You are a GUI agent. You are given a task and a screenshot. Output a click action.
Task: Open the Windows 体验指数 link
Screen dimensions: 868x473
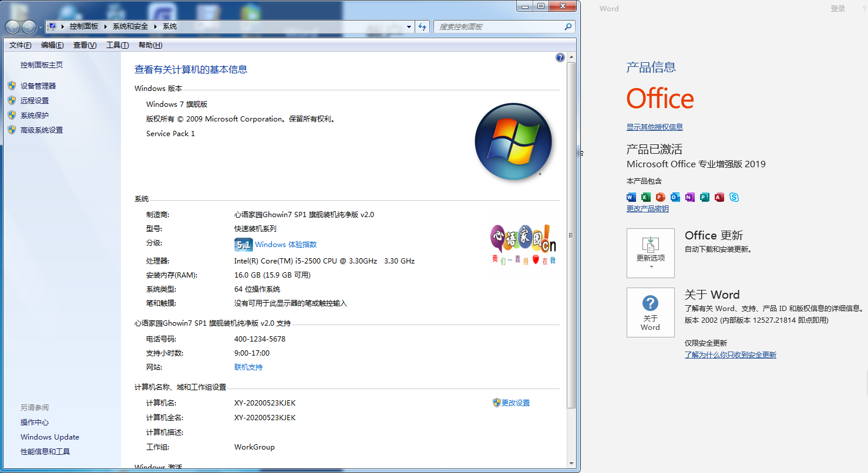[285, 245]
